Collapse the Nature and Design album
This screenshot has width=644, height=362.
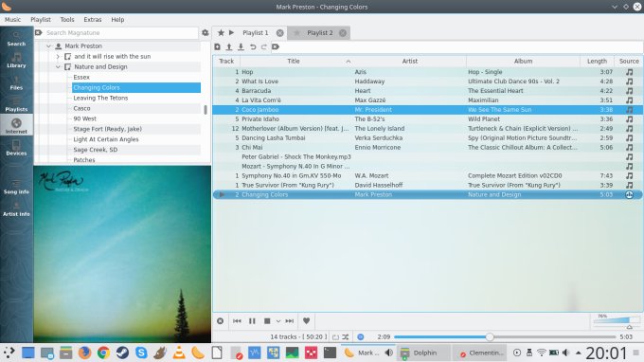[58, 66]
